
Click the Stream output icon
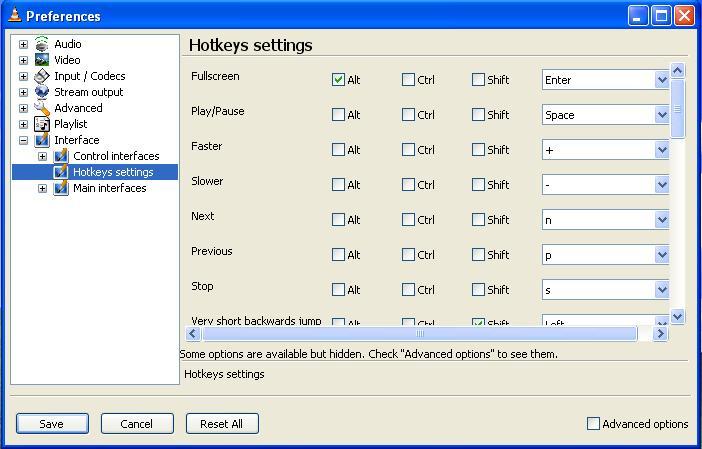(x=42, y=92)
